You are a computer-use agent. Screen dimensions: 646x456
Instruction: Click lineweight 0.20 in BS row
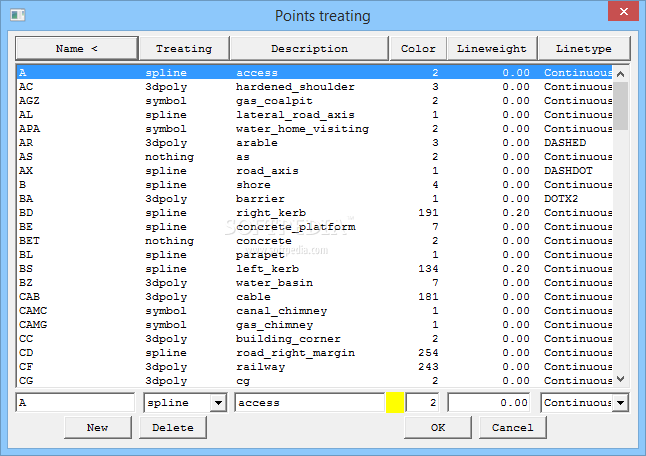tap(516, 269)
